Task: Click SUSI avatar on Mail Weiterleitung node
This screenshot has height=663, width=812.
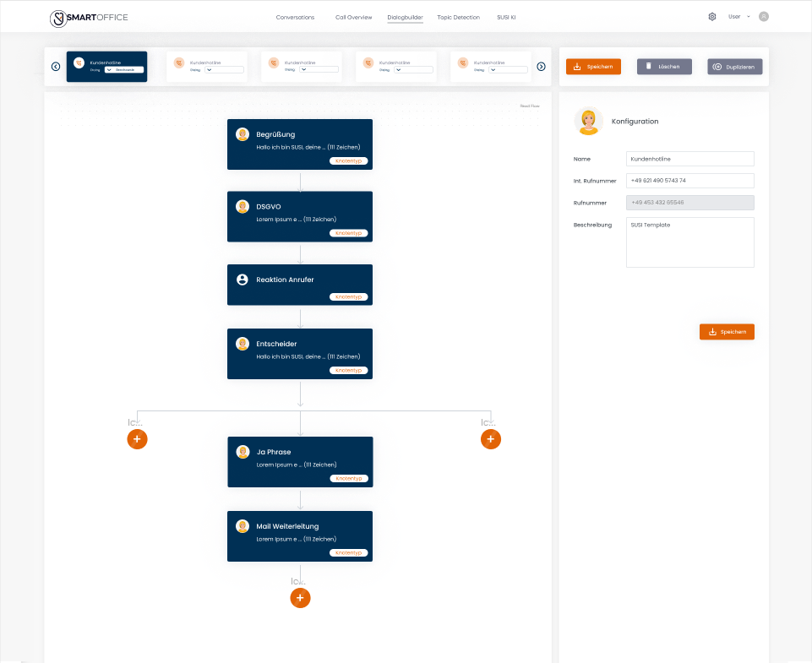Action: pos(243,526)
